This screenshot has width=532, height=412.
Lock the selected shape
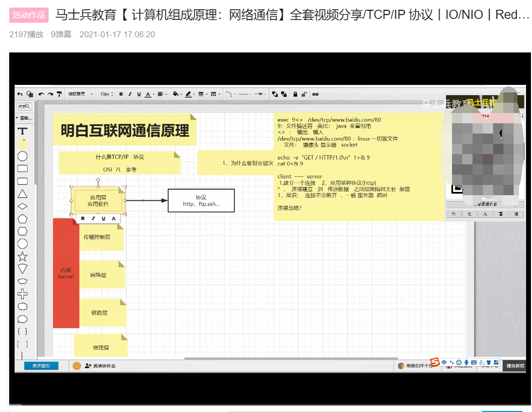[x=295, y=94]
